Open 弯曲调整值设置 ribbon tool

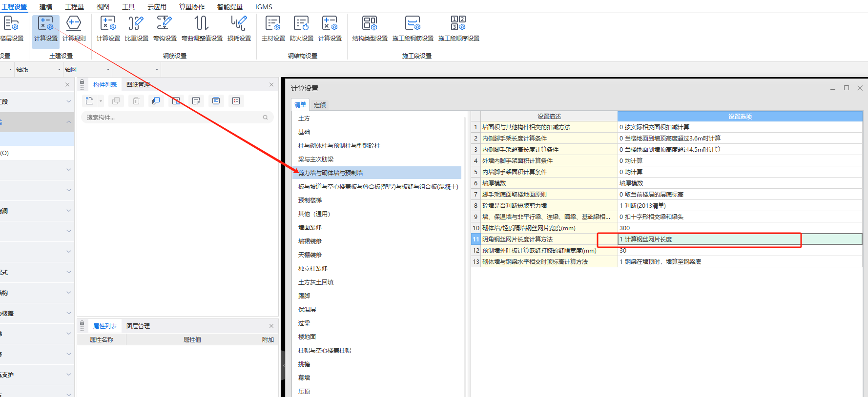pyautogui.click(x=202, y=29)
